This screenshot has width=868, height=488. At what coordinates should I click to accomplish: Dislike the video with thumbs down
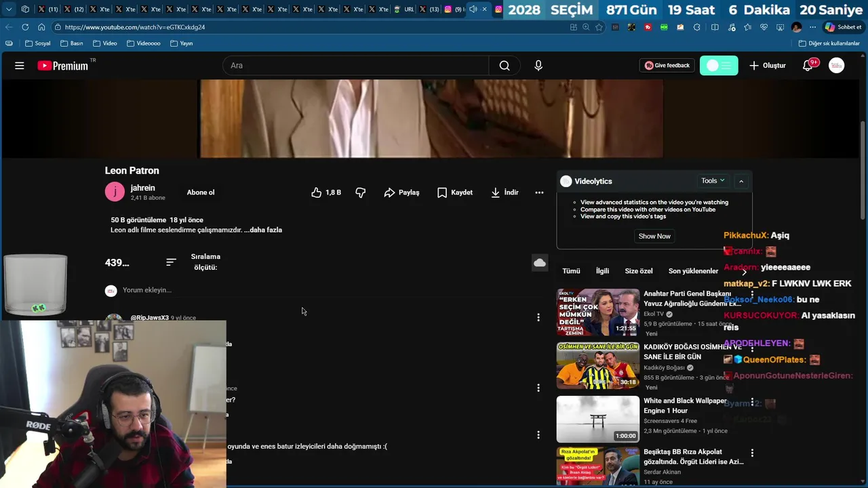pos(361,192)
